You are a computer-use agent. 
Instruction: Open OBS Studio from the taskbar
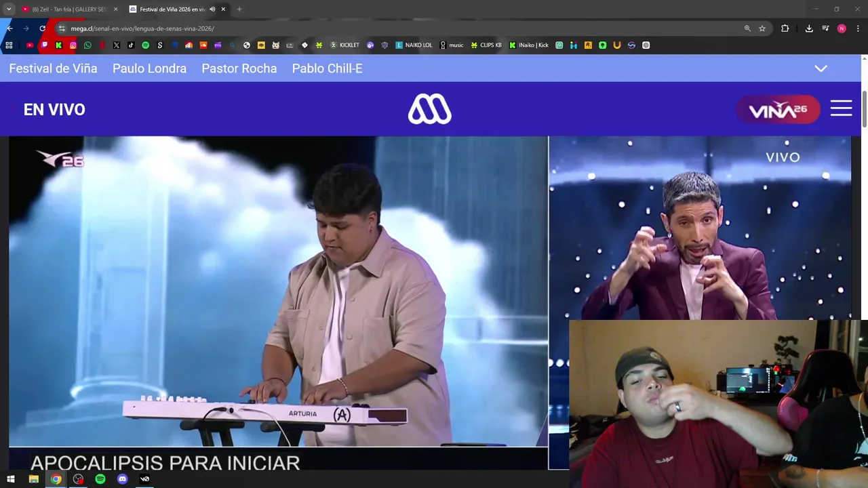point(78,479)
